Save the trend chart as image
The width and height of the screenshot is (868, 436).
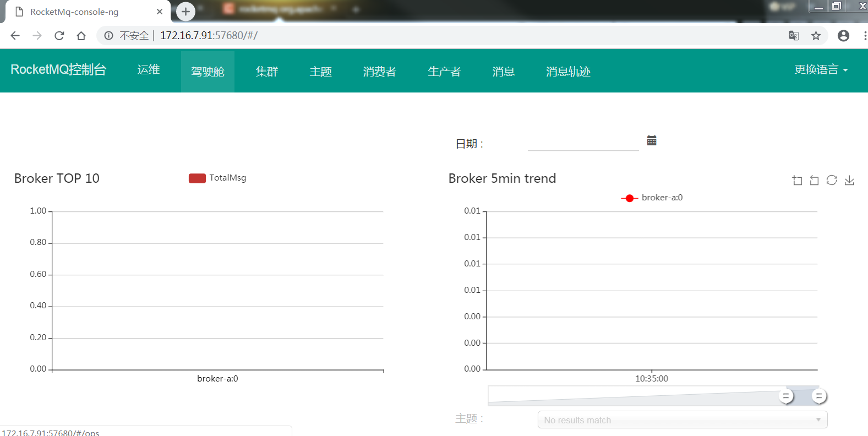pyautogui.click(x=849, y=180)
